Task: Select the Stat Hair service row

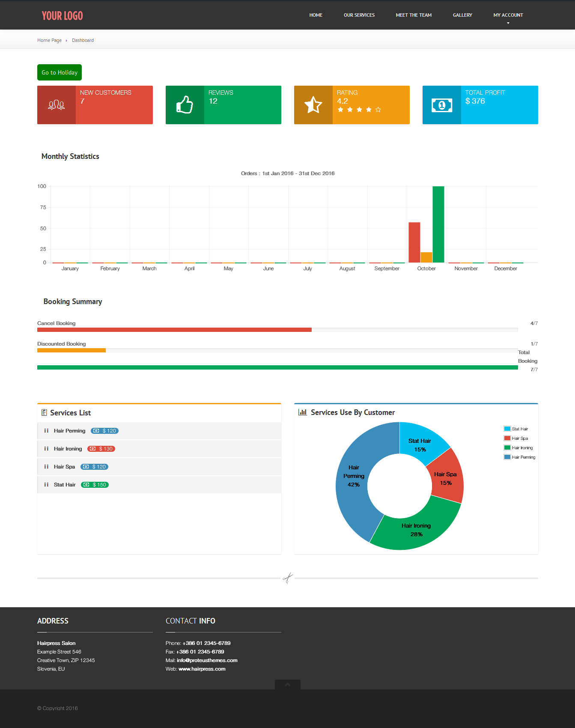Action: pyautogui.click(x=159, y=485)
